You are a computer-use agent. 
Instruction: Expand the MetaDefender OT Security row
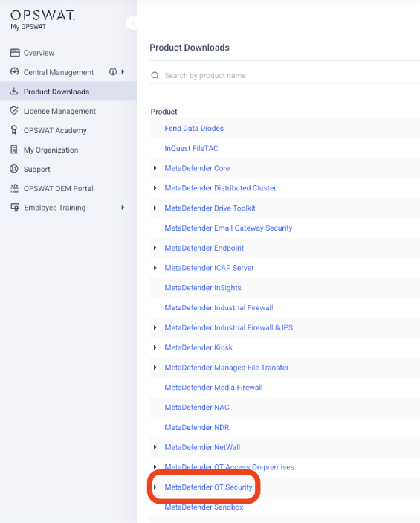tap(155, 487)
